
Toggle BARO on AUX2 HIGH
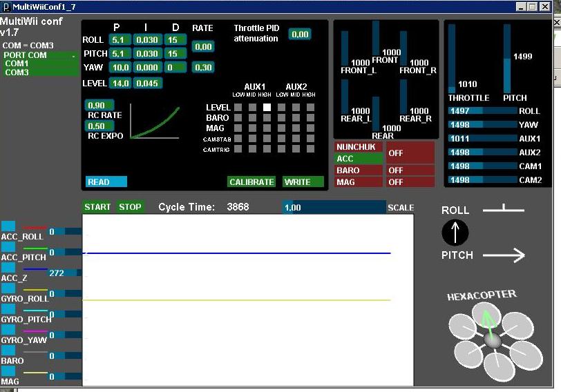tap(311, 117)
